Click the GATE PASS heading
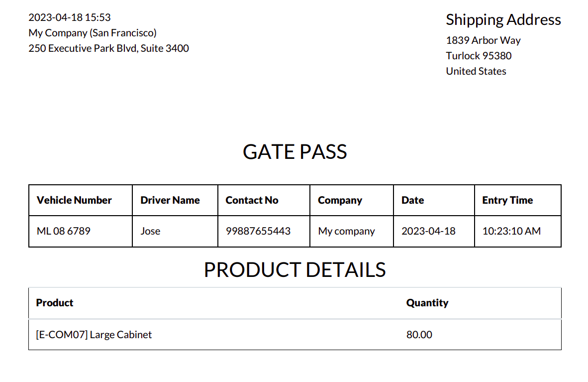The width and height of the screenshot is (588, 382). click(x=294, y=152)
